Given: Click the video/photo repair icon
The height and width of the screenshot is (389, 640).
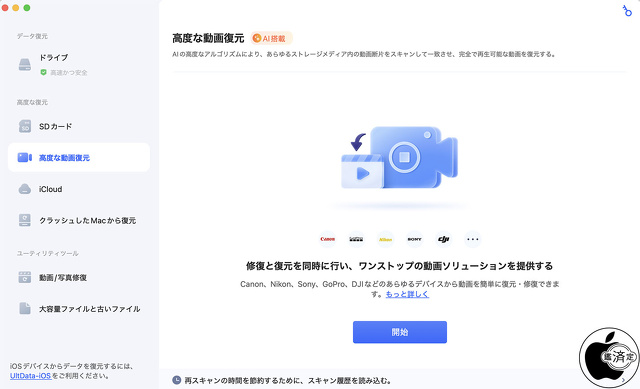Looking at the screenshot, I should pyautogui.click(x=25, y=277).
